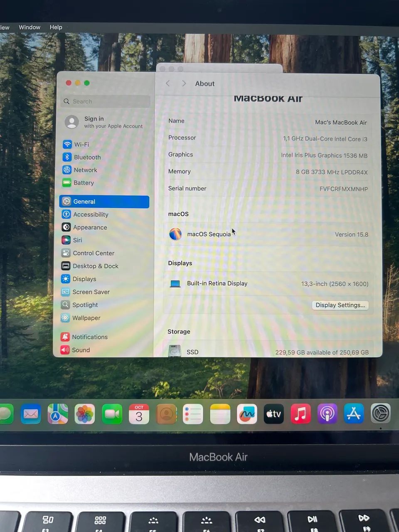Viewport: 399px width, 532px height.
Task: Click the Processor value 1,1 GHz Dual-Core
Action: [x=325, y=139]
